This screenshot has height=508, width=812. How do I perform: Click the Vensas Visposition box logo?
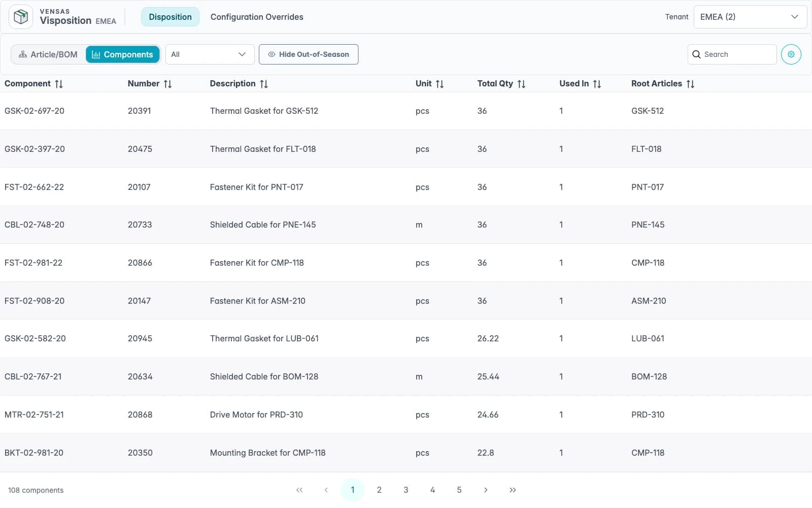point(21,17)
